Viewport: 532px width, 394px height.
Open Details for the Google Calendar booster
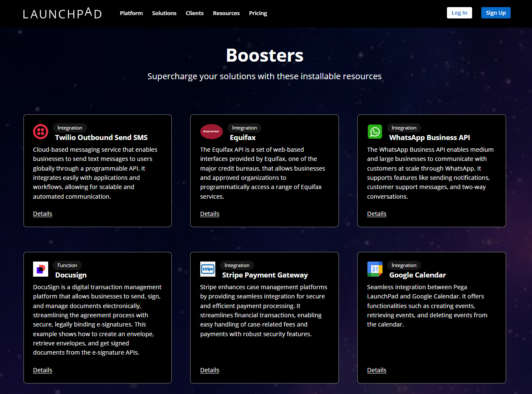coord(377,370)
